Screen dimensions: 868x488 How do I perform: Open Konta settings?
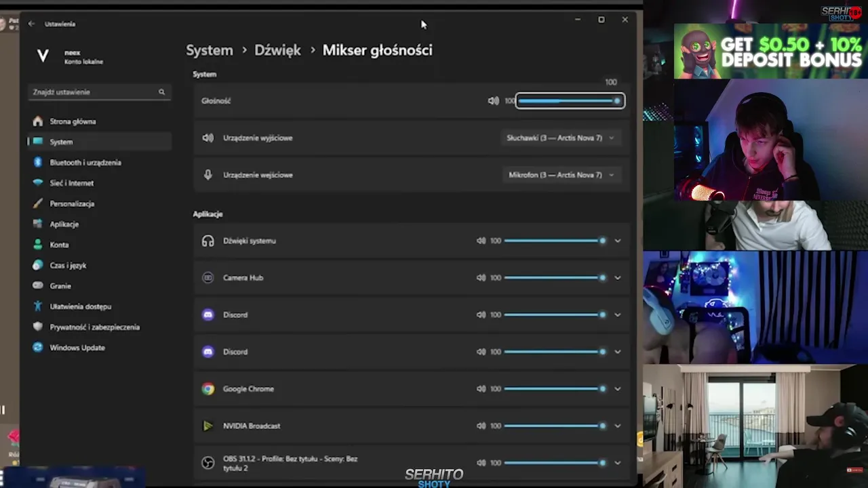(x=100, y=245)
